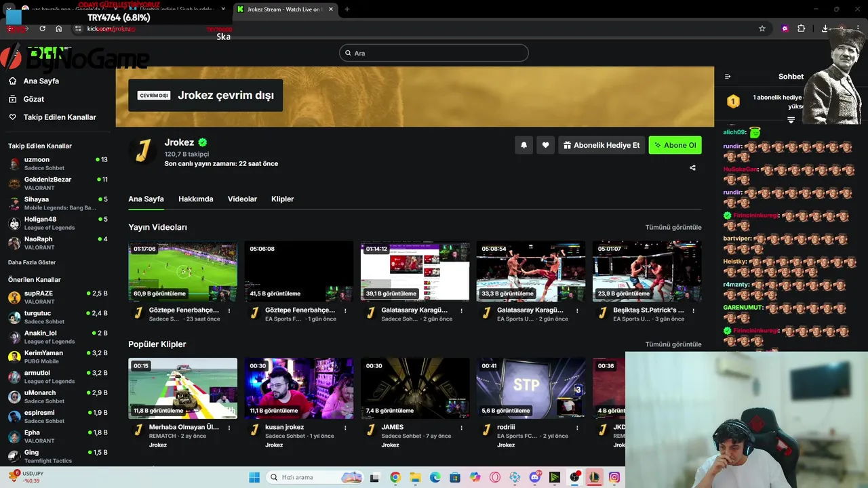Viewport: 868px width, 488px height.
Task: Open Discord from the taskbar
Action: click(535, 477)
